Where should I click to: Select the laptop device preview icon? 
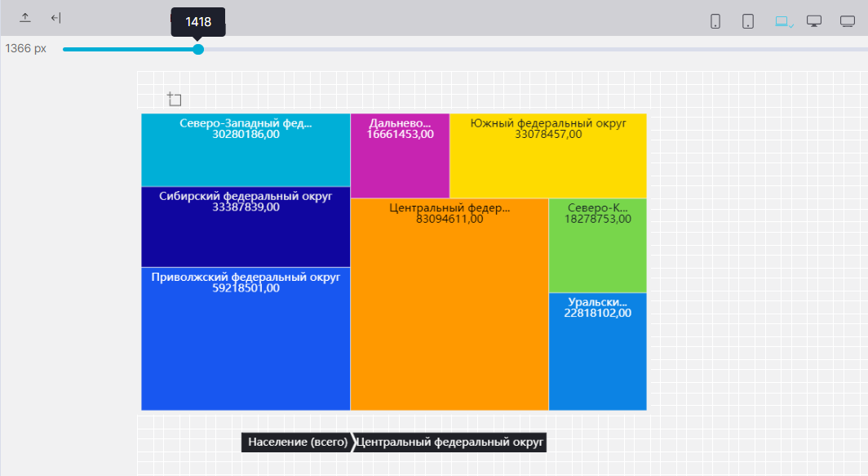(x=783, y=21)
